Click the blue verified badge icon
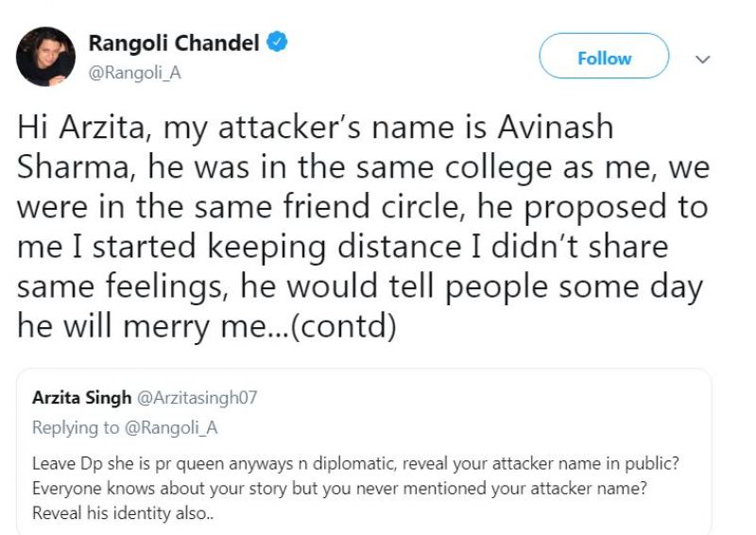Screen dimensions: 756x535 (278, 43)
